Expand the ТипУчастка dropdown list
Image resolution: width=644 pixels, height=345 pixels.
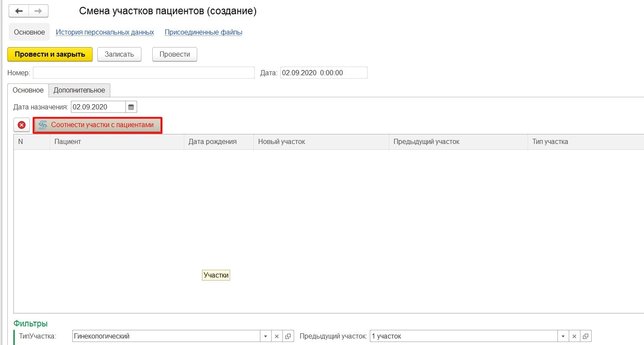coord(266,336)
